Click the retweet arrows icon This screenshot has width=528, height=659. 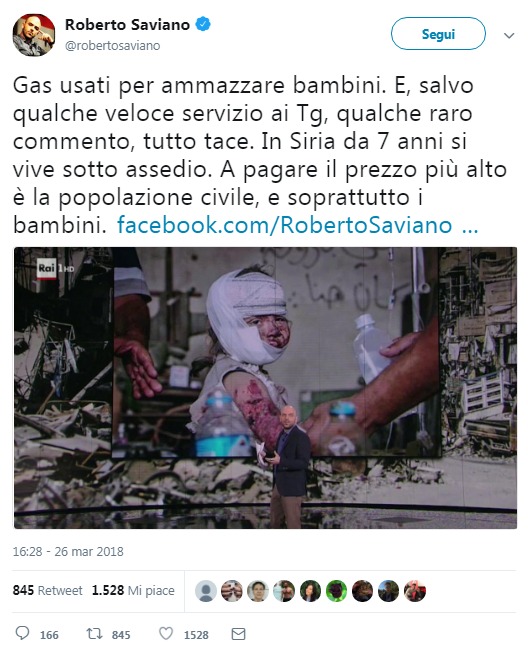pos(95,633)
